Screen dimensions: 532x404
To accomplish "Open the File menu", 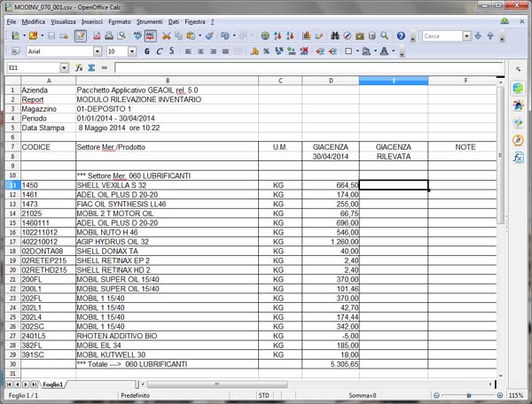I will (12, 21).
